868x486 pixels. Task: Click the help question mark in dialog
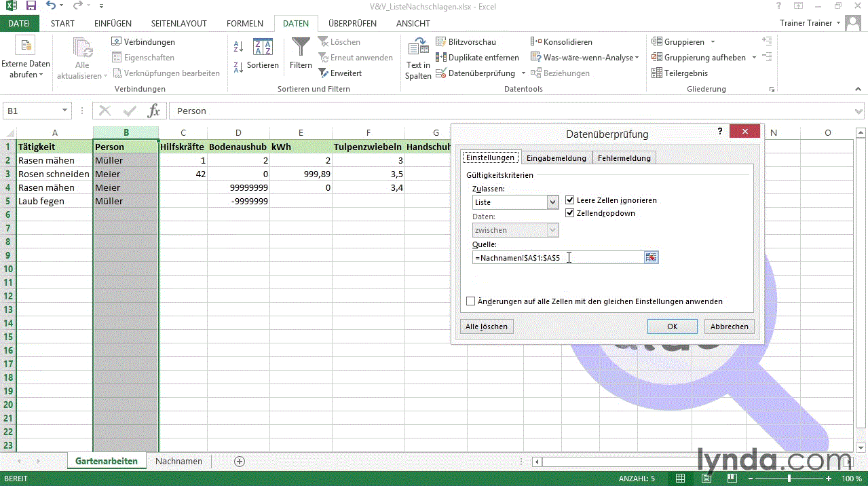click(721, 132)
